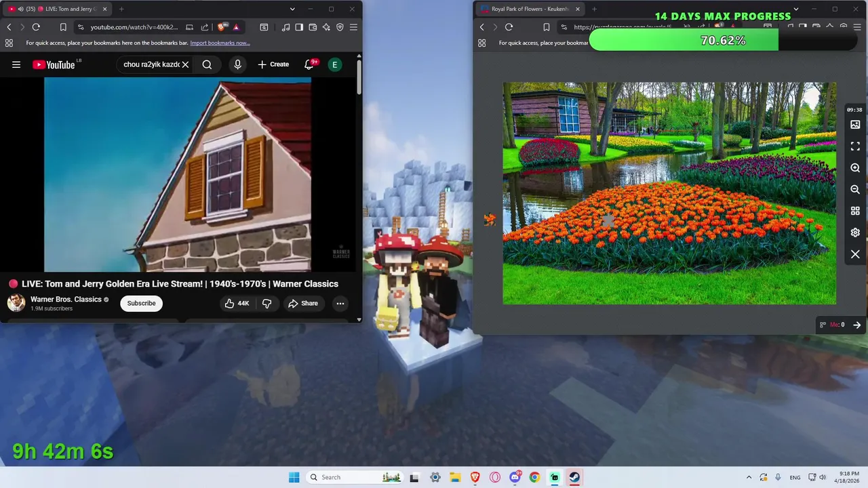The image size is (868, 488).
Task: Click the Subscribe button
Action: [142, 303]
